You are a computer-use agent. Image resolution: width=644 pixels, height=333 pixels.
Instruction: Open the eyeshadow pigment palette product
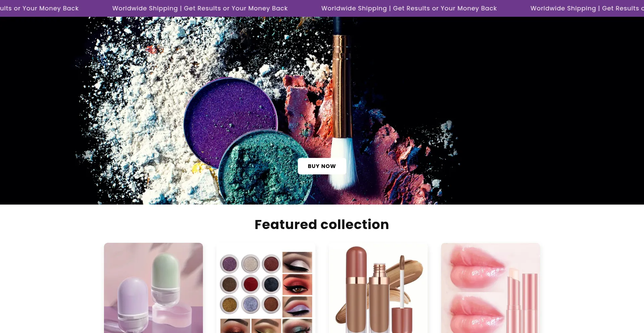266,288
